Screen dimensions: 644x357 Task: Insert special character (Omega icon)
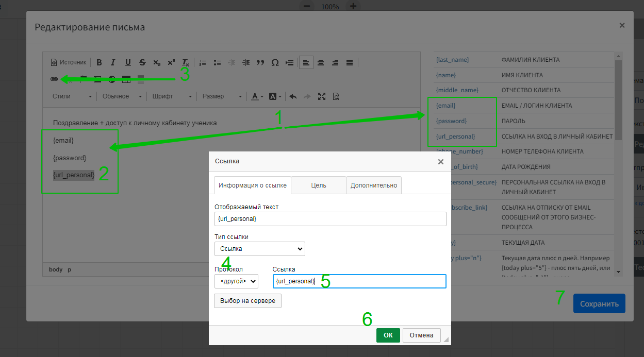click(275, 62)
